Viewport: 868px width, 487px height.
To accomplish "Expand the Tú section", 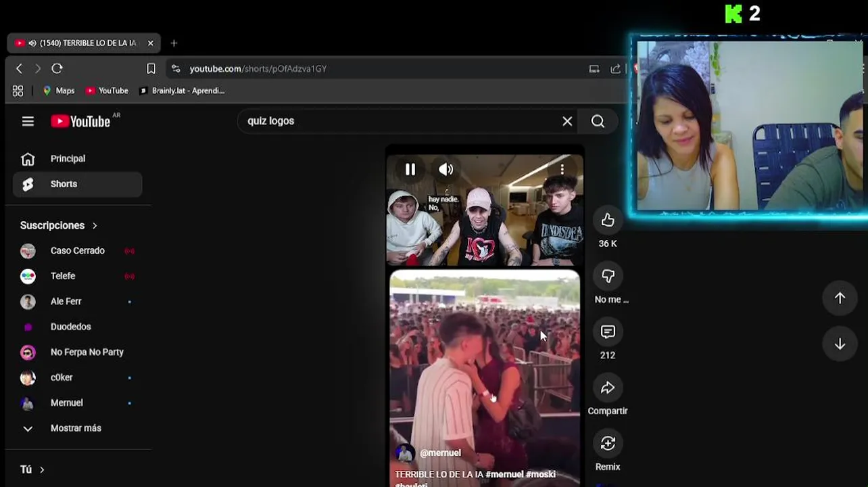I will (x=32, y=469).
